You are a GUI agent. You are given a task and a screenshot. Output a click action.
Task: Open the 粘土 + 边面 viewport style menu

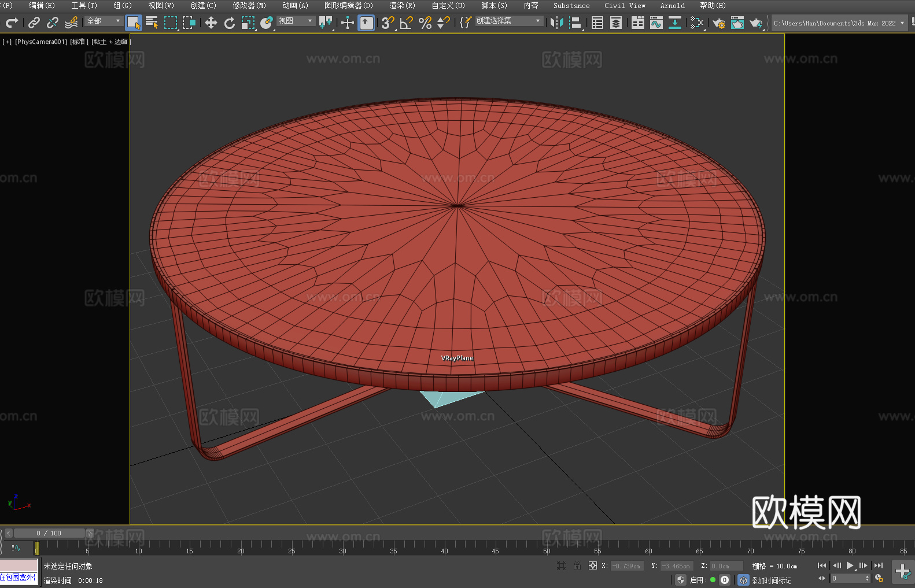coord(111,42)
